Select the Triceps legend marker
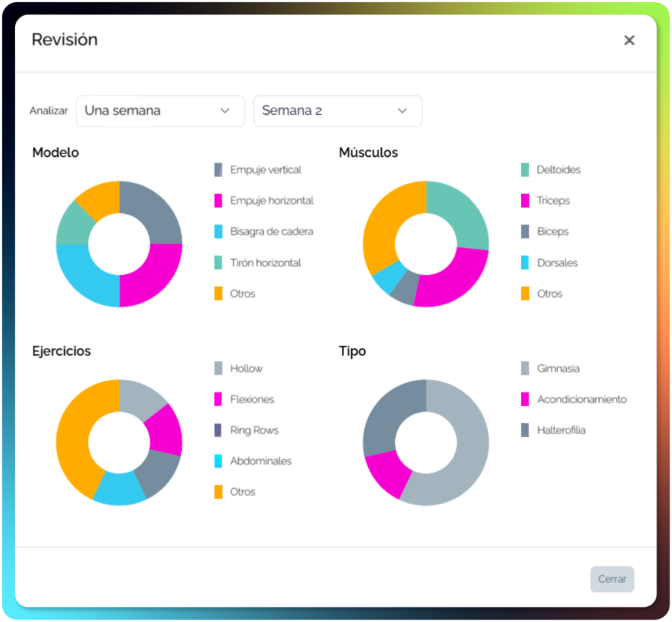672x622 pixels. point(525,201)
